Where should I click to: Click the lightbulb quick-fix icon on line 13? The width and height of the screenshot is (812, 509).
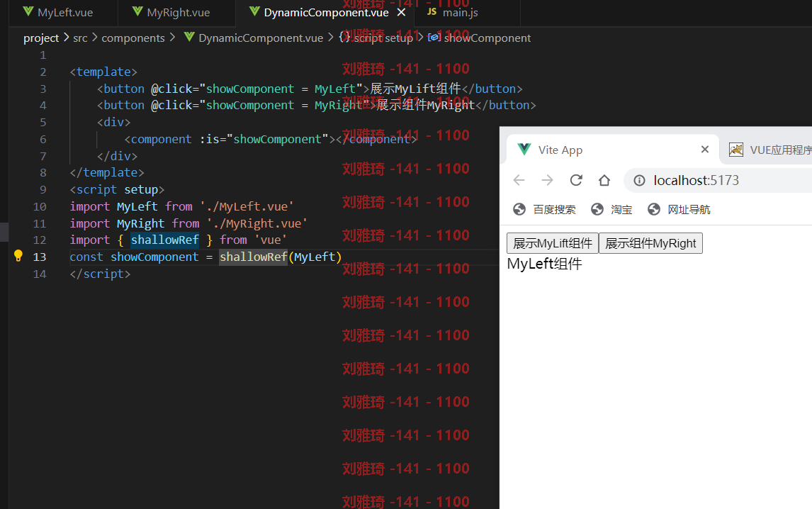pyautogui.click(x=18, y=255)
